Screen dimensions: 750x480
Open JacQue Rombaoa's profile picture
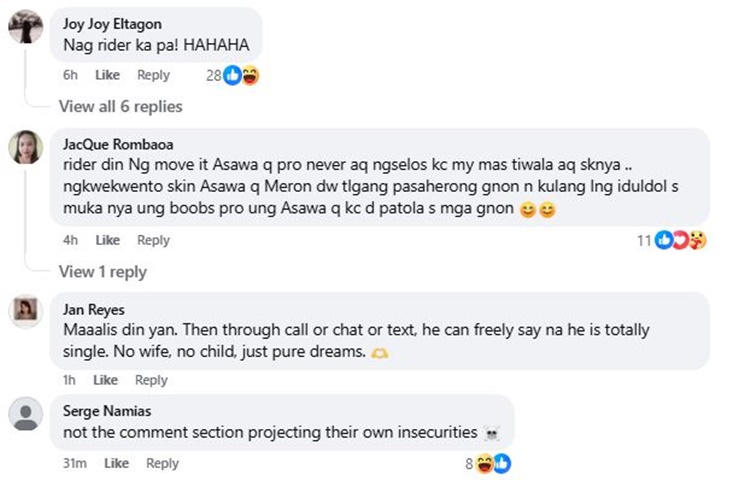25,147
